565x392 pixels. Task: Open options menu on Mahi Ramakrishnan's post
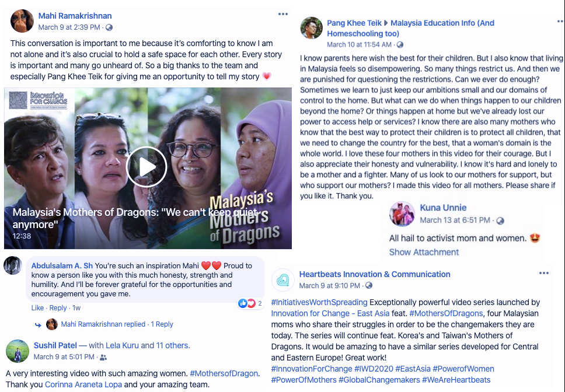click(283, 14)
